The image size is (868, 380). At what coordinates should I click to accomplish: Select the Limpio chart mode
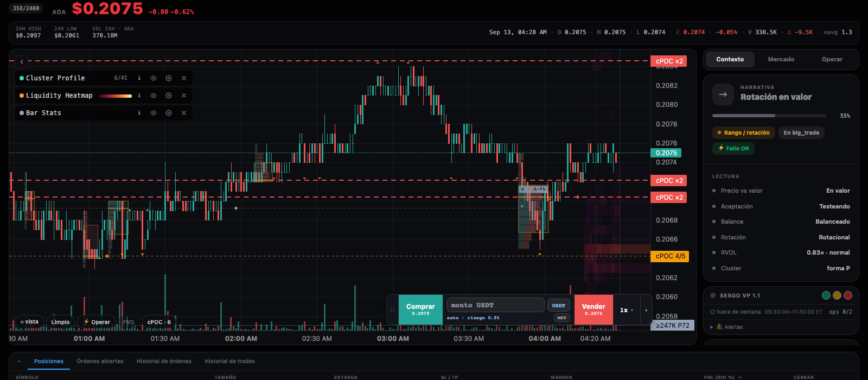tap(60, 322)
